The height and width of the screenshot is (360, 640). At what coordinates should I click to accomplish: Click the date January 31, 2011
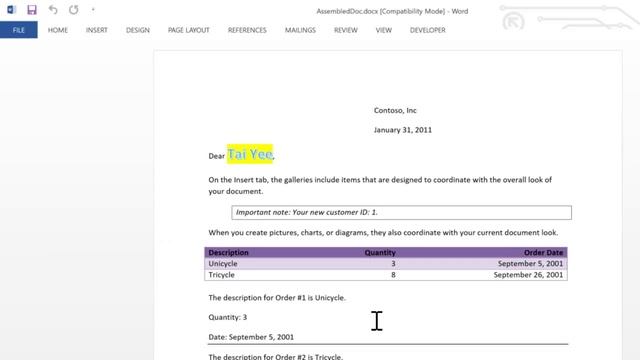403,130
